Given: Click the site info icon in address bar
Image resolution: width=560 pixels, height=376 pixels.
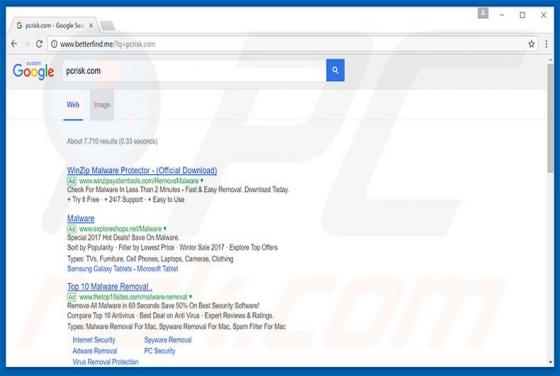Looking at the screenshot, I should (x=54, y=44).
